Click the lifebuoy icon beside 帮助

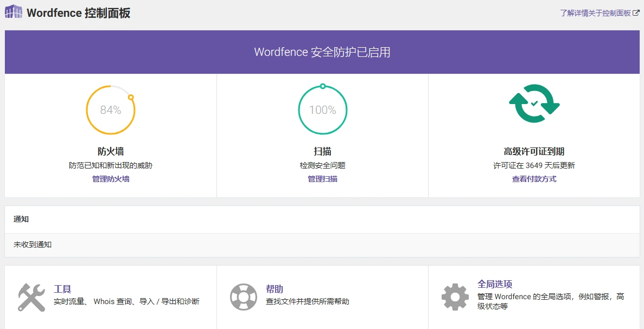243,296
